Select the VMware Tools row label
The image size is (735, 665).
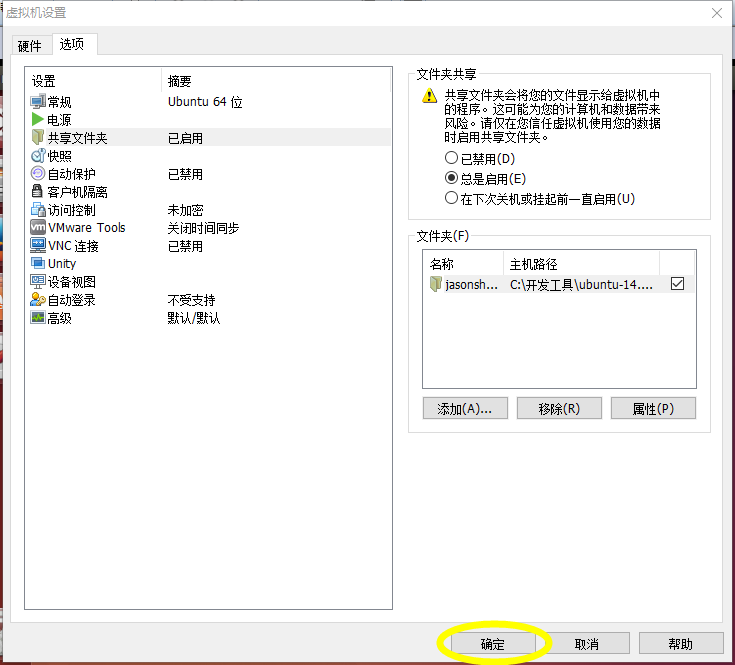[x=87, y=228]
